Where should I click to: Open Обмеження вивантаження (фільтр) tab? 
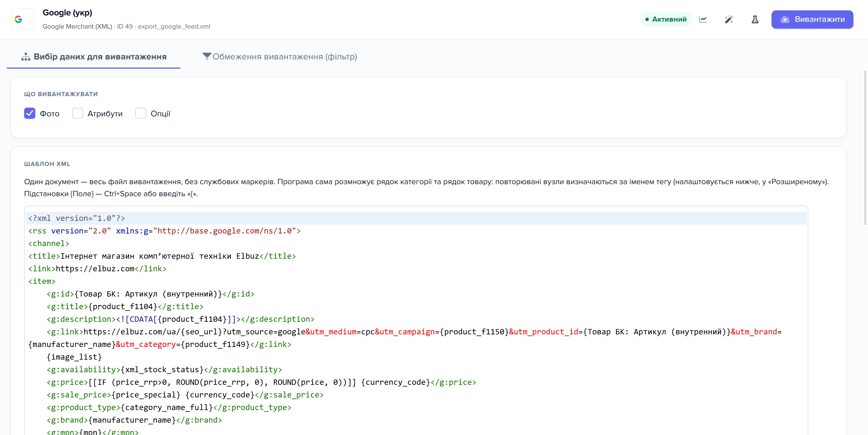279,57
